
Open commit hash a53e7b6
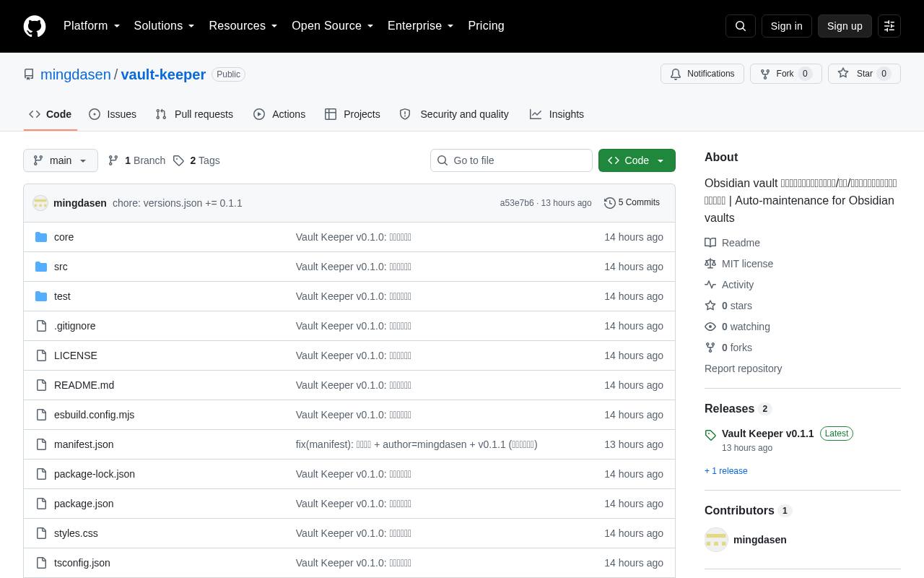coord(517,203)
